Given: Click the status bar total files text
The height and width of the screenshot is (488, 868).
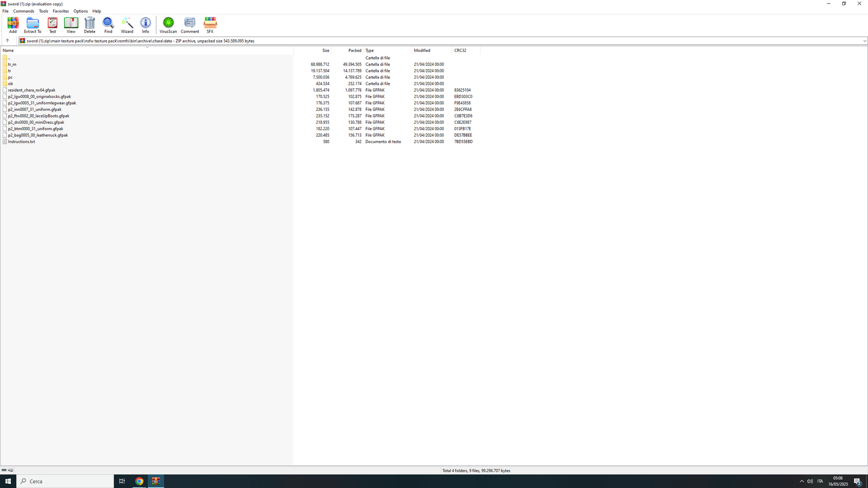Looking at the screenshot, I should (476, 471).
